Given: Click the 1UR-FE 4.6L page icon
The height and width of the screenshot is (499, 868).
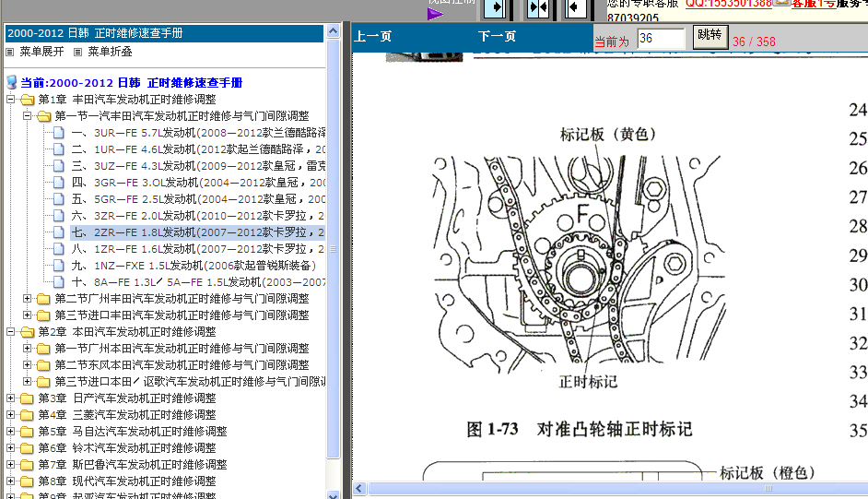Looking at the screenshot, I should click(59, 149).
